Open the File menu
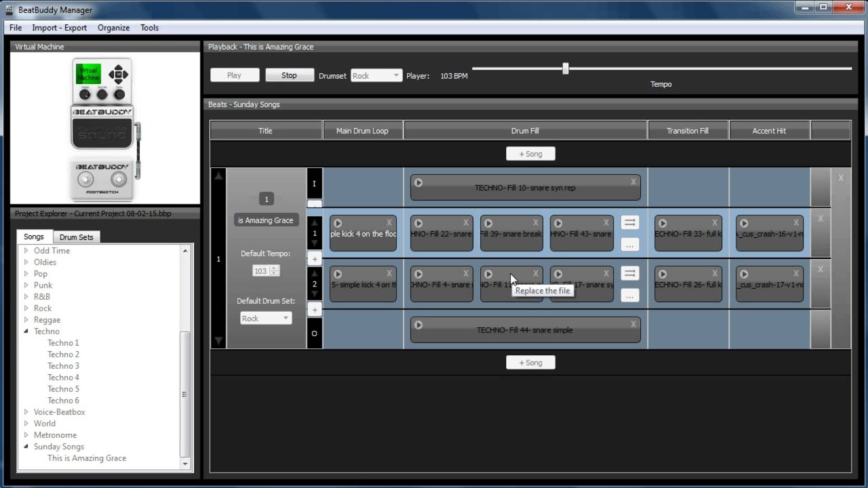The height and width of the screenshot is (488, 868). pyautogui.click(x=16, y=28)
